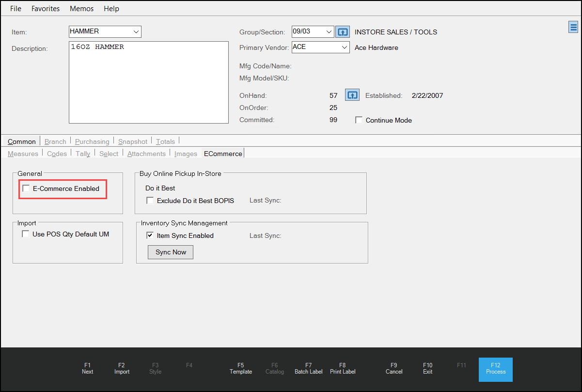Open the hamburger menu icon at top right

pos(573,28)
